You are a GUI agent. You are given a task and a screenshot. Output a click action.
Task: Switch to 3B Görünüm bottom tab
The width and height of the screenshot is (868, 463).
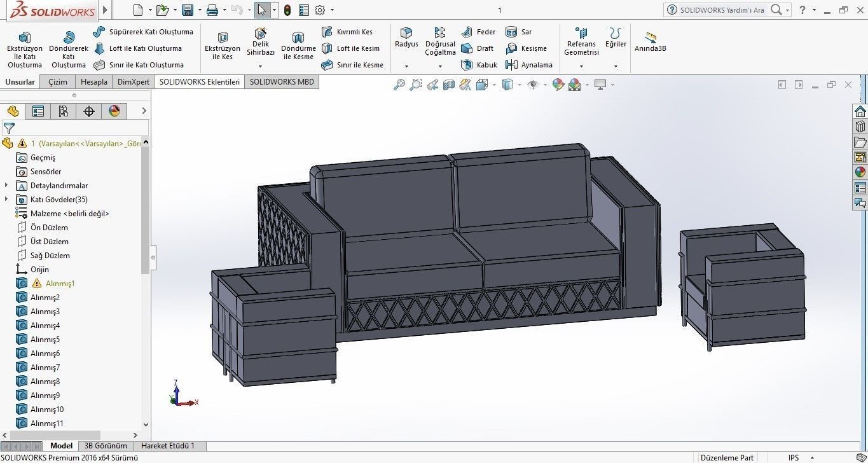106,446
